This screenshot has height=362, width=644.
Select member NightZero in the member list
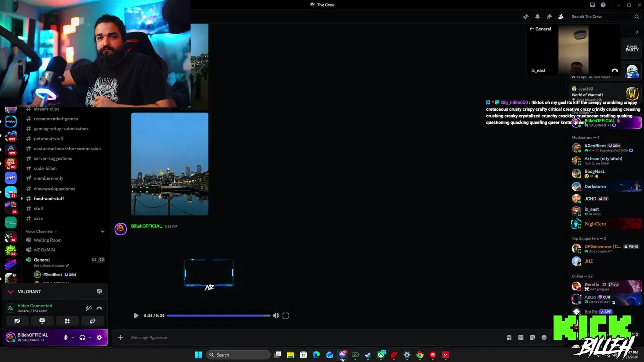tap(606, 224)
